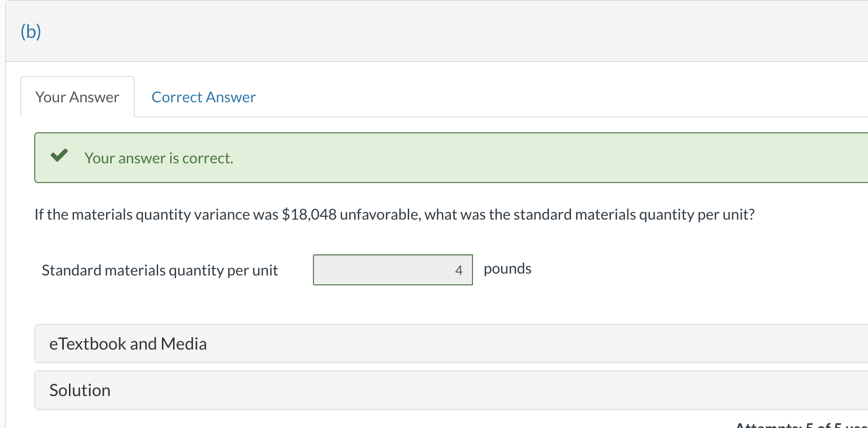
Task: Select the answer value 4 in the box
Action: click(x=458, y=270)
